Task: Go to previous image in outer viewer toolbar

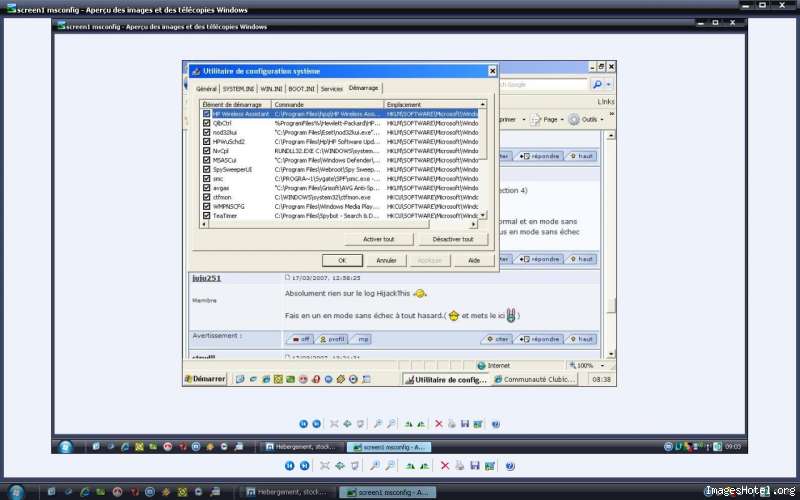Action: (289, 466)
